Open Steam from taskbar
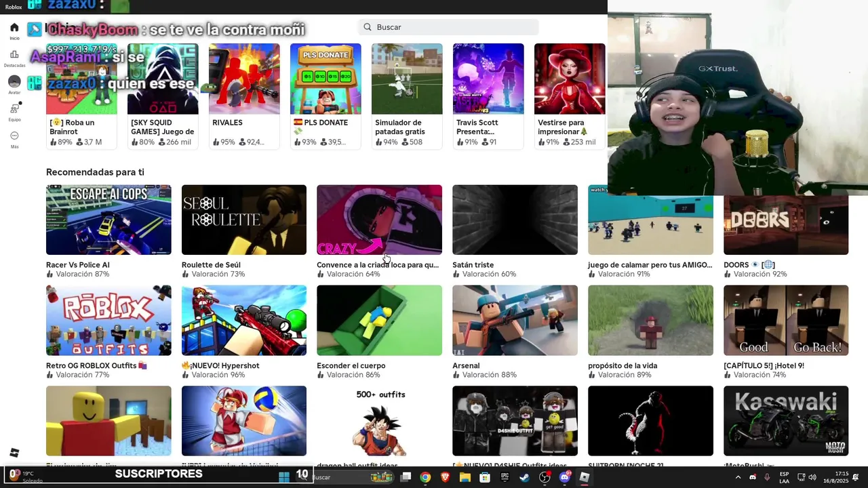The image size is (868, 488). click(525, 477)
